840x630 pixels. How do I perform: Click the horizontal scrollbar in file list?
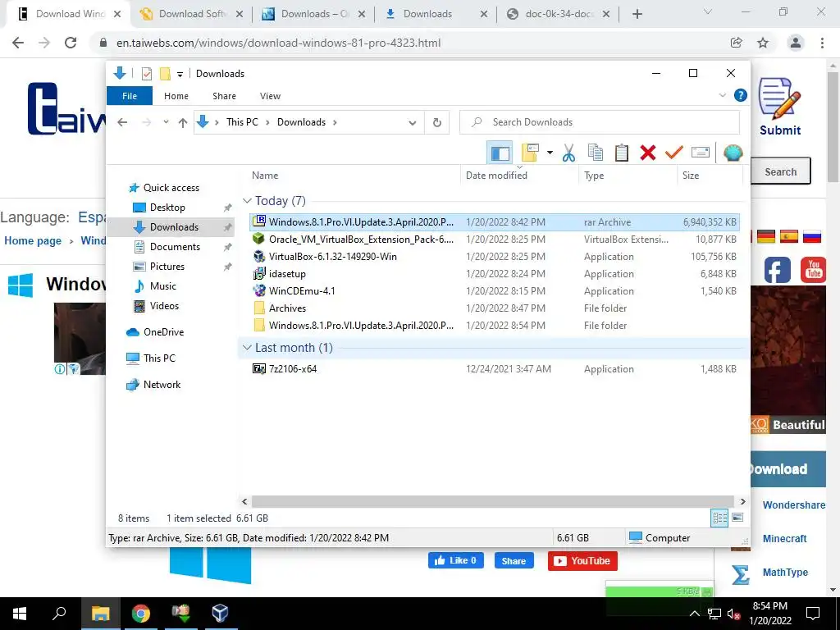tap(492, 501)
